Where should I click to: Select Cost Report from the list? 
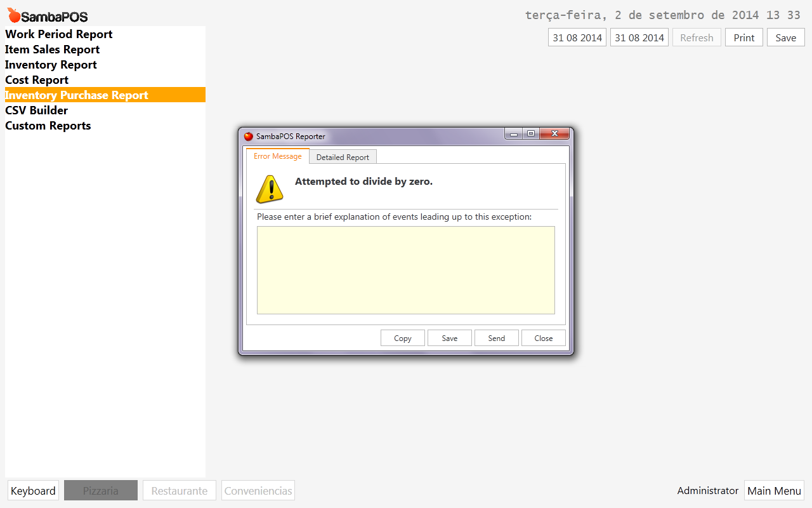coord(37,80)
